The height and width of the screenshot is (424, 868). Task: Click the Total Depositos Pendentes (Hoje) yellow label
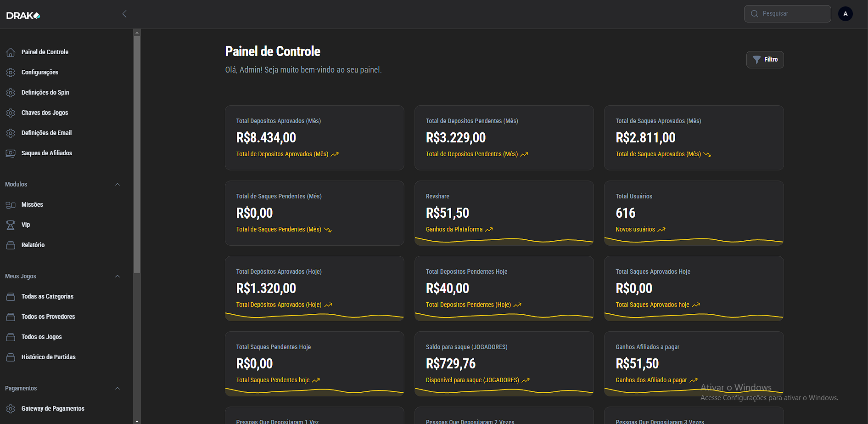pos(468,305)
